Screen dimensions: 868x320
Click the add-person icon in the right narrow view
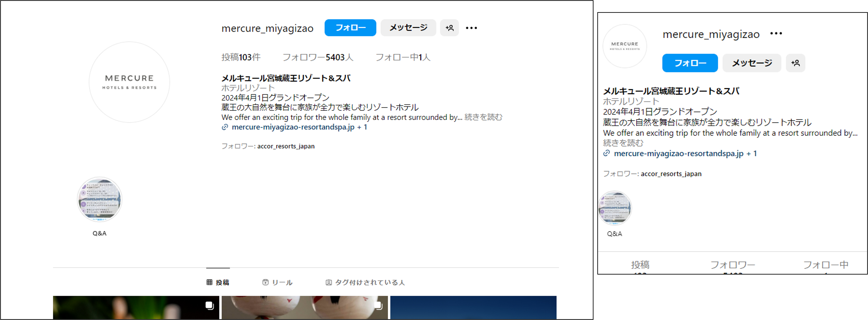795,63
